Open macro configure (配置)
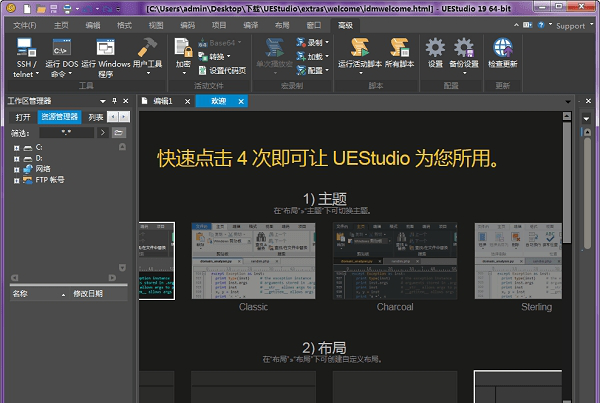This screenshot has width=600, height=419. pyautogui.click(x=312, y=70)
